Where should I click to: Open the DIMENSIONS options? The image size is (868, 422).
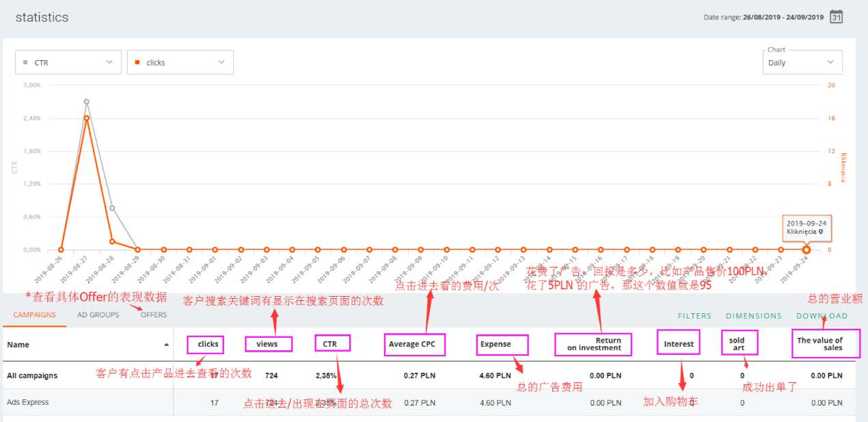point(754,316)
